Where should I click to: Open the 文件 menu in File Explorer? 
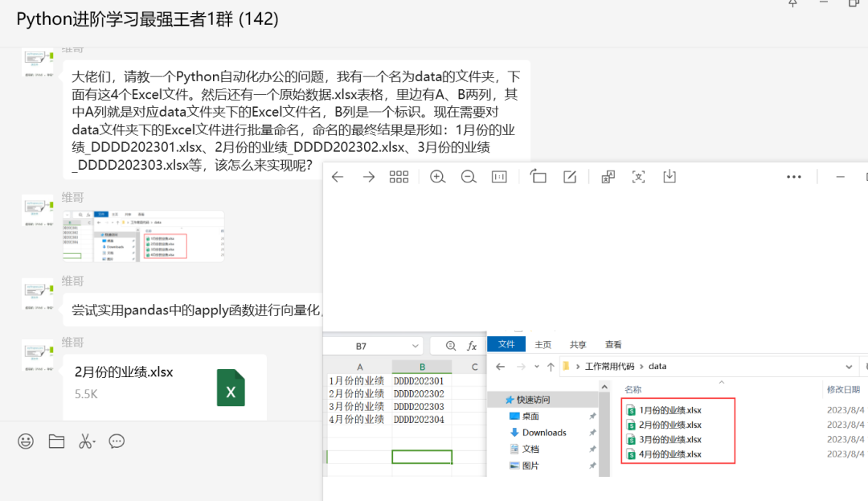click(x=506, y=343)
